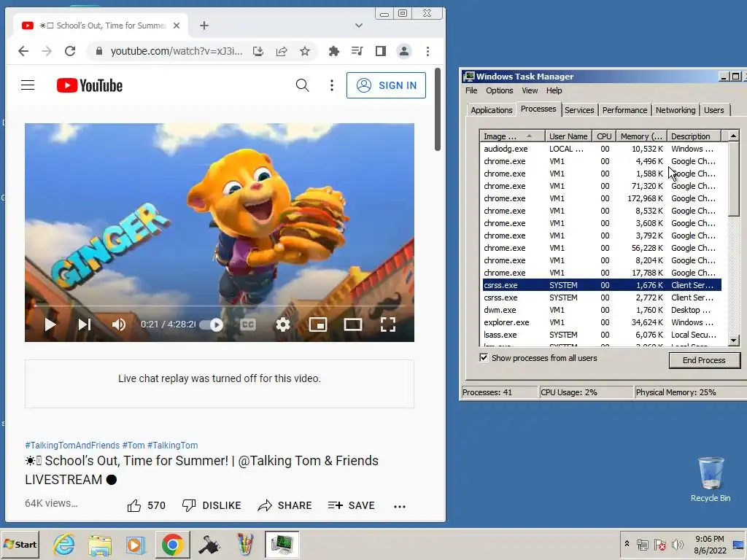Click the YouTube page vertical scrollbar
This screenshot has height=560, width=747.
point(438,110)
